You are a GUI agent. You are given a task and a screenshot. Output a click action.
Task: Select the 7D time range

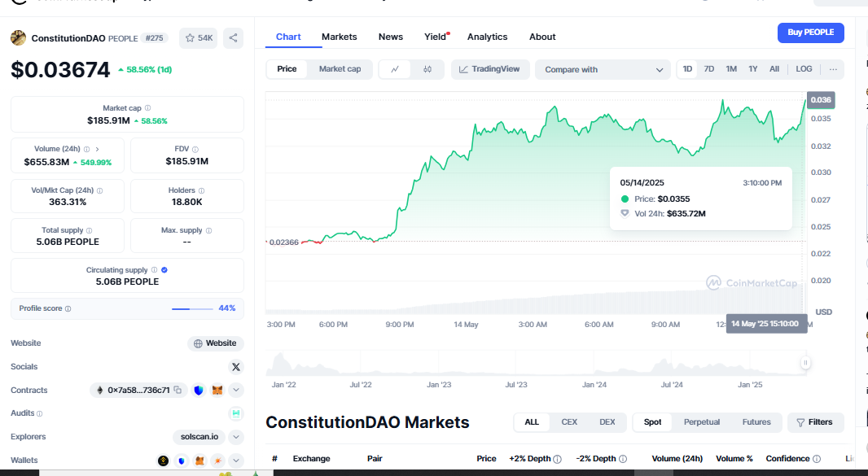[709, 69]
